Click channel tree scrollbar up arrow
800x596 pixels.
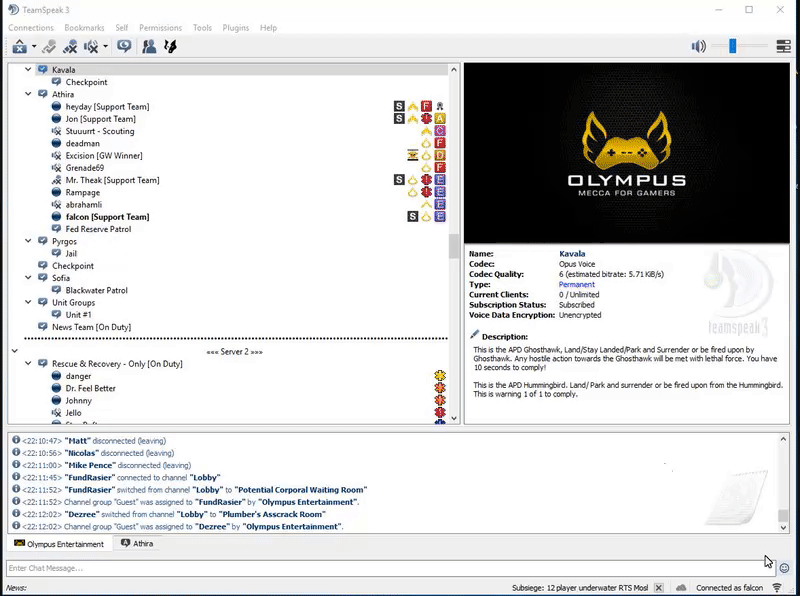tap(454, 69)
